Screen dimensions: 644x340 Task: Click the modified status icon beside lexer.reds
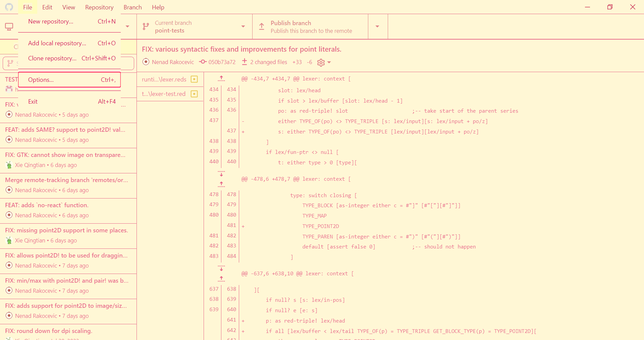click(x=194, y=79)
